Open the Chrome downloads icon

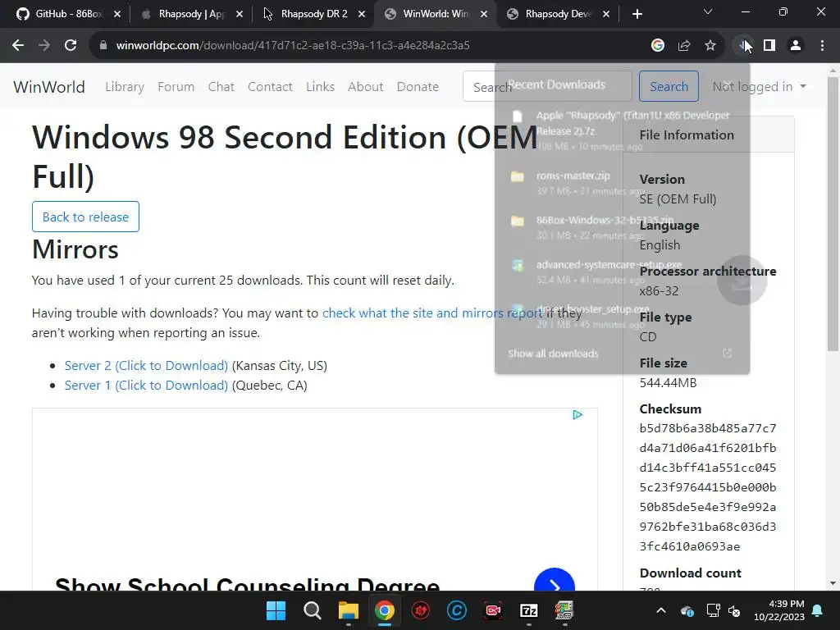pos(743,46)
